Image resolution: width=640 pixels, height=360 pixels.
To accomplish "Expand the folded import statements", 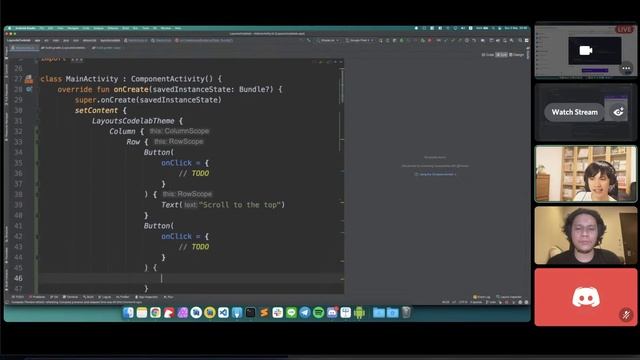I will tap(77, 60).
